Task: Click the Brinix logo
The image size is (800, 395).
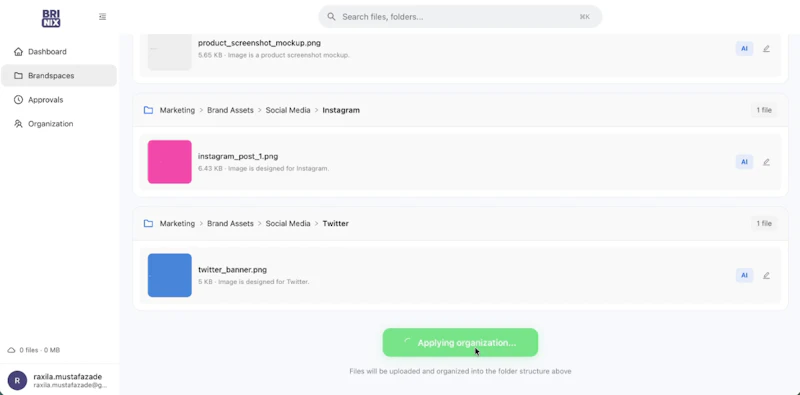Action: (x=51, y=18)
